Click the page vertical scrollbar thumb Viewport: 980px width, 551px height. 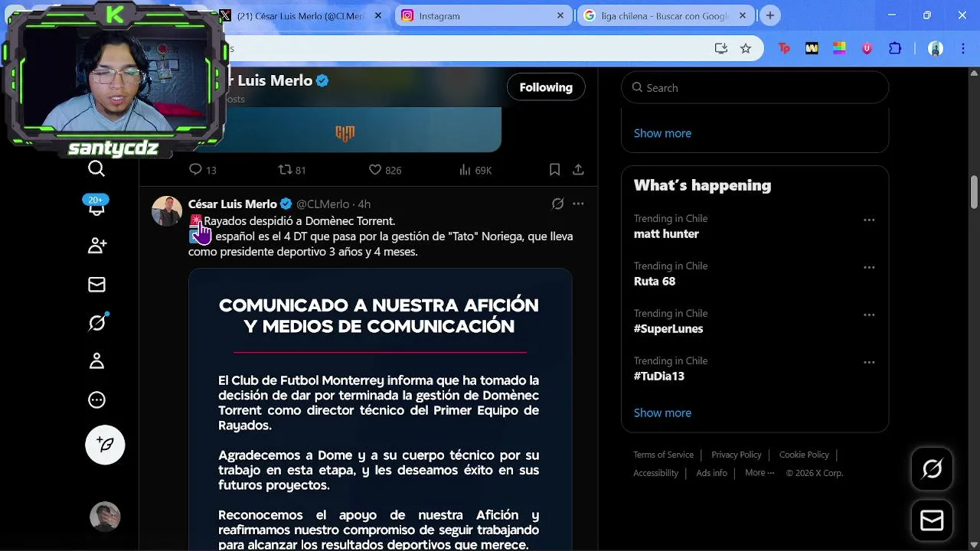(974, 191)
